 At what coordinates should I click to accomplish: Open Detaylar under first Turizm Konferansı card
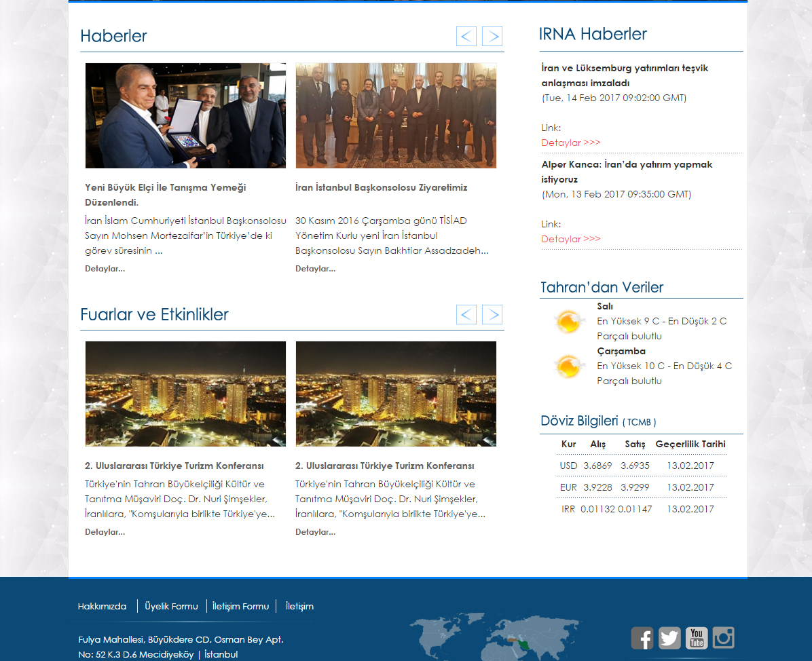(x=105, y=531)
